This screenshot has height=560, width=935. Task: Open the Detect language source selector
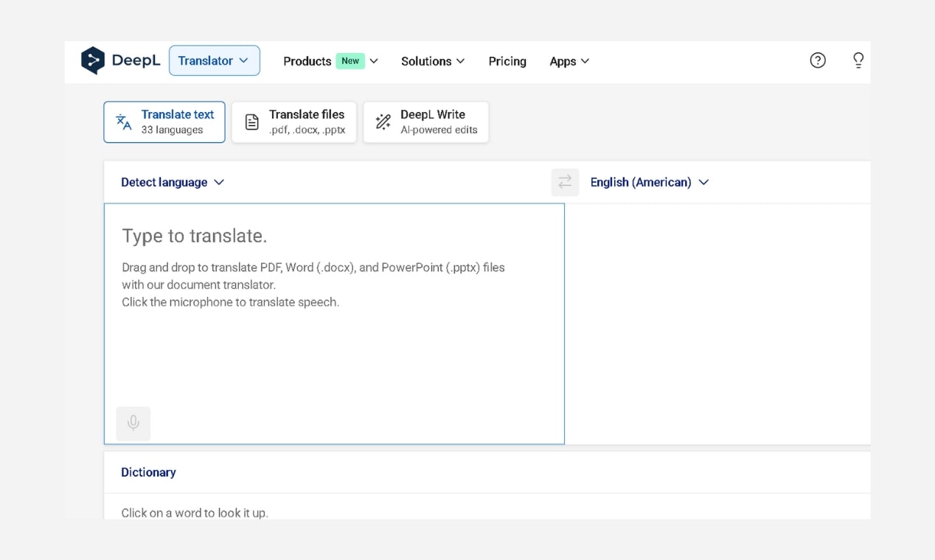[173, 182]
